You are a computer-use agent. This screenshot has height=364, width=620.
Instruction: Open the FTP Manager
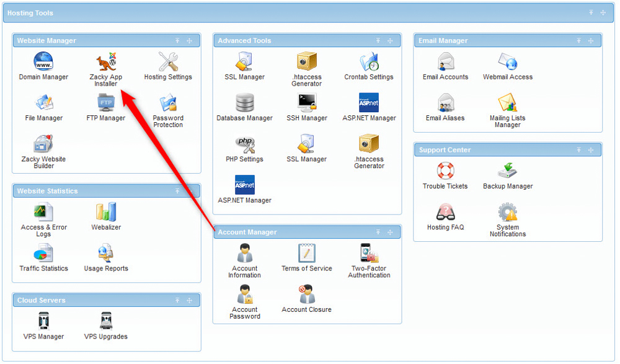(x=106, y=105)
